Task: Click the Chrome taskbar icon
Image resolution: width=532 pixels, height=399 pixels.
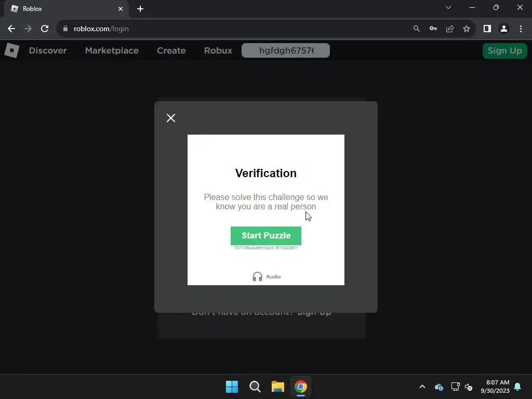Action: click(301, 387)
